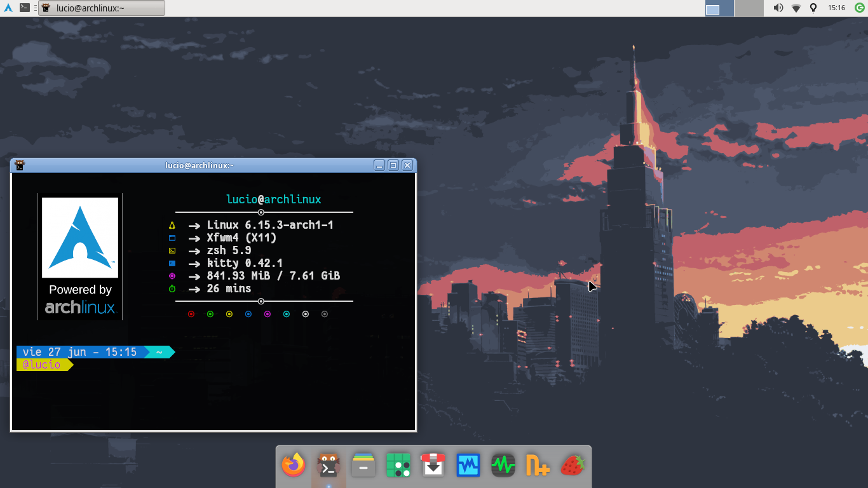Open the kitty terminal dock icon
This screenshot has width=868, height=488.
point(329,466)
